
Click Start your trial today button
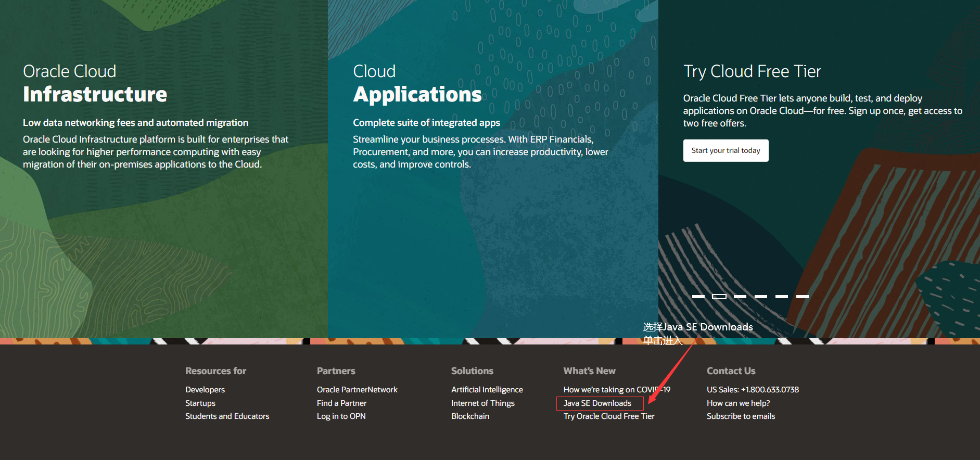coord(726,150)
